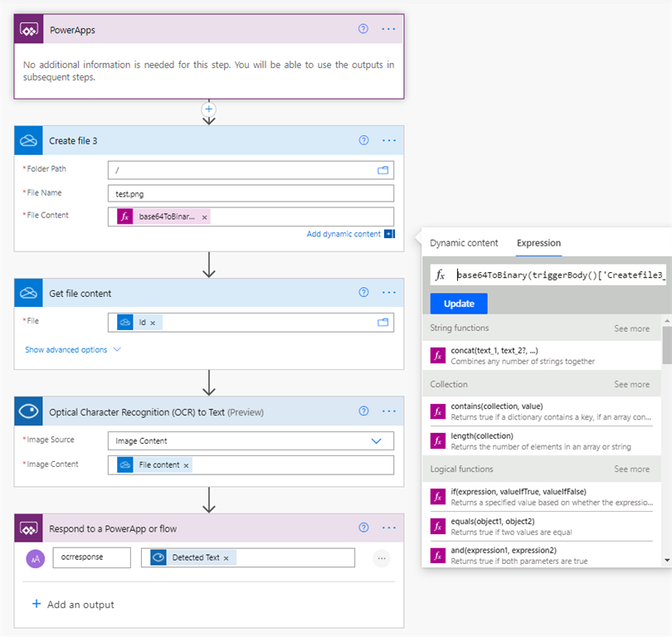Image resolution: width=672 pixels, height=637 pixels.
Task: Click the folder picker icon for Folder Path
Action: coord(383,170)
